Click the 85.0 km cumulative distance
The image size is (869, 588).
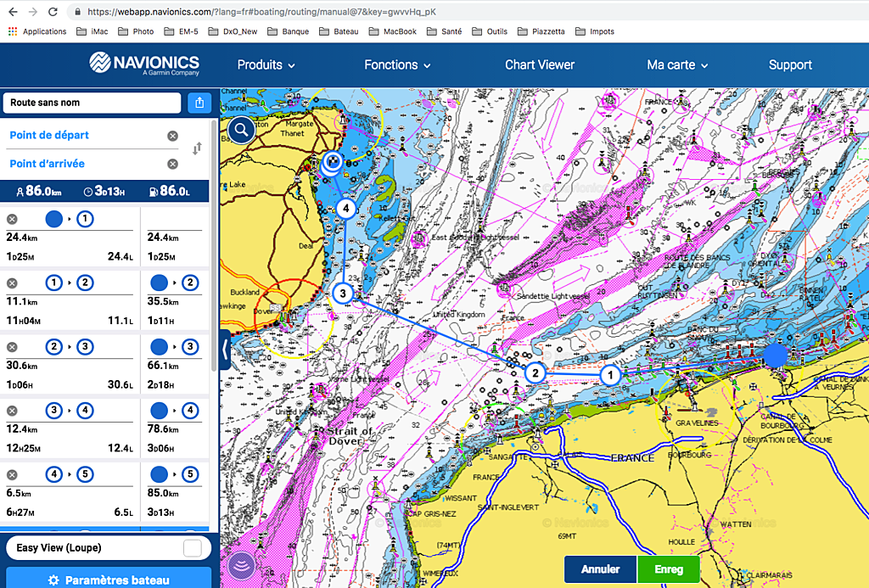[163, 493]
